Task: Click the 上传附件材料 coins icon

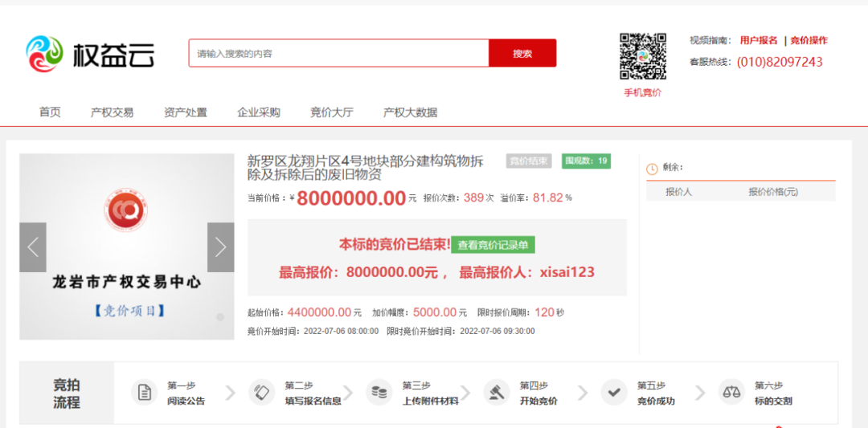Action: click(379, 393)
